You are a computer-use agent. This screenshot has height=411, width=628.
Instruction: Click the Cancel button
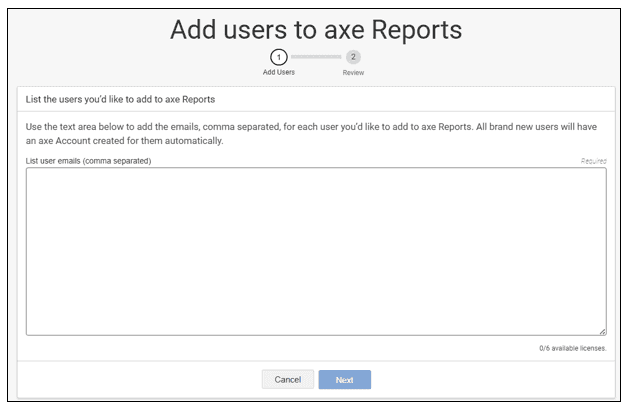click(x=288, y=379)
